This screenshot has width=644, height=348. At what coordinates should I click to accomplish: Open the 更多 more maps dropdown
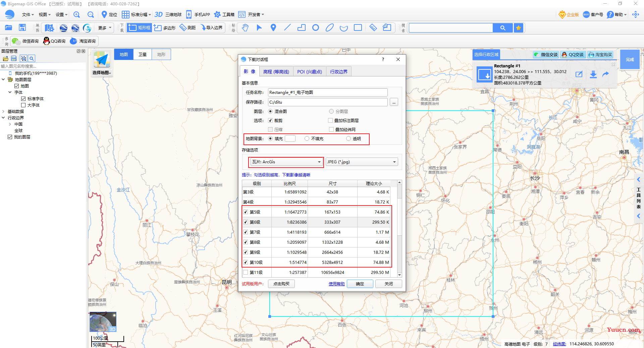click(x=105, y=28)
